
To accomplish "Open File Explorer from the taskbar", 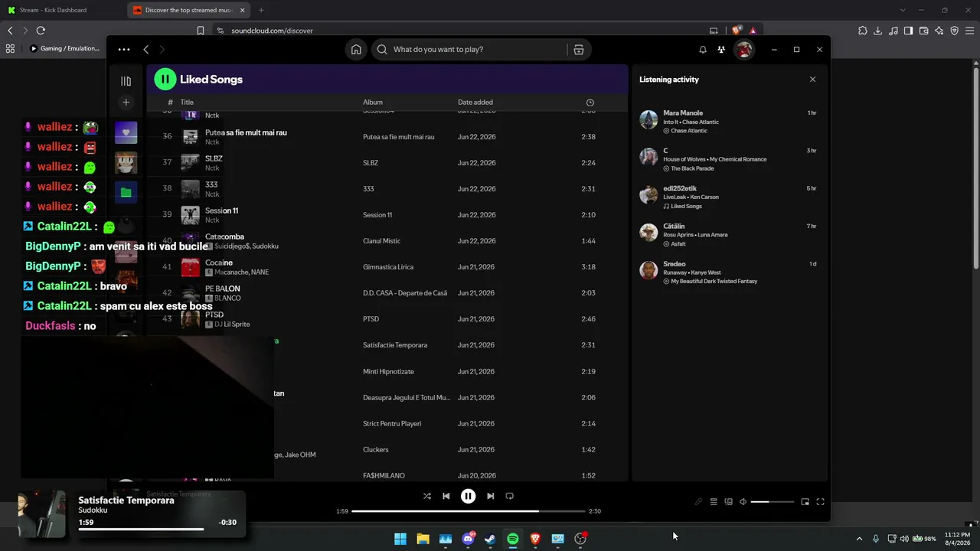I will (x=423, y=539).
